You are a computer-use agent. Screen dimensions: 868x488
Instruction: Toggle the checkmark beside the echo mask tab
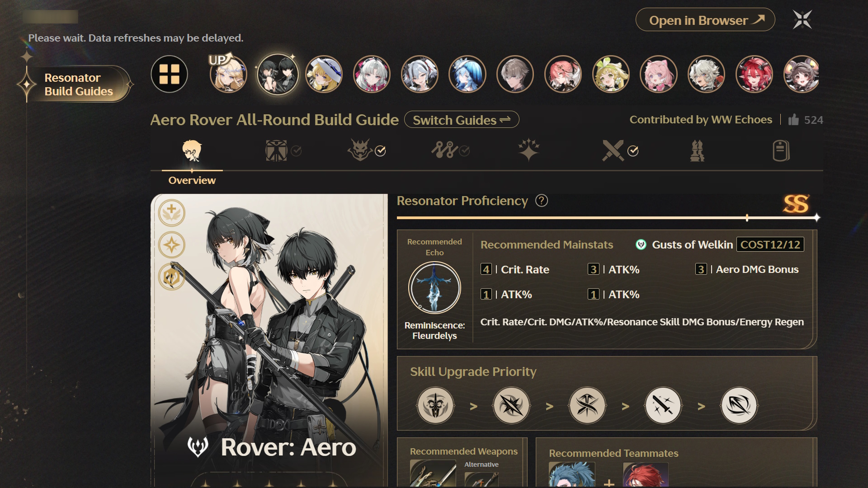tap(381, 151)
